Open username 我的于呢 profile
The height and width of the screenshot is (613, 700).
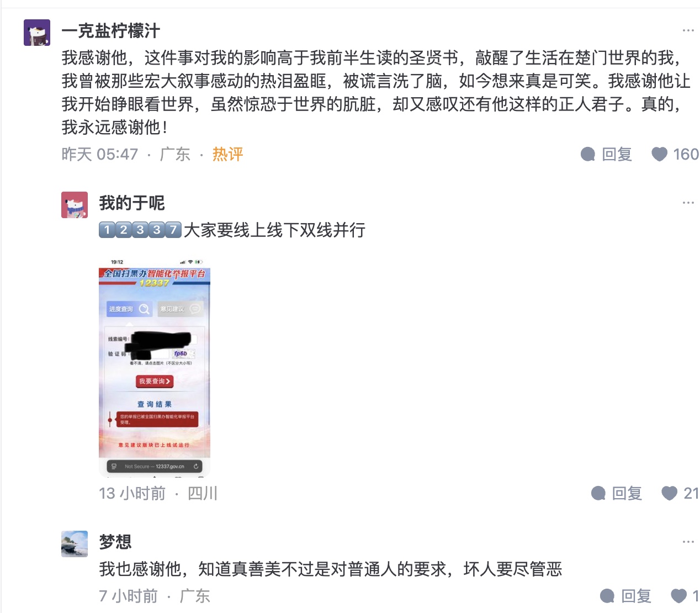132,203
